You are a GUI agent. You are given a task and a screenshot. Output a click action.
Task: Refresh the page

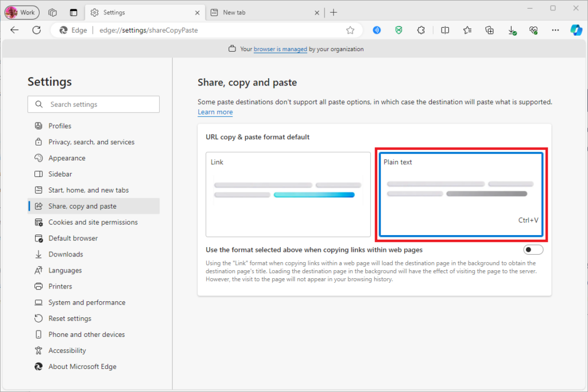(x=36, y=30)
